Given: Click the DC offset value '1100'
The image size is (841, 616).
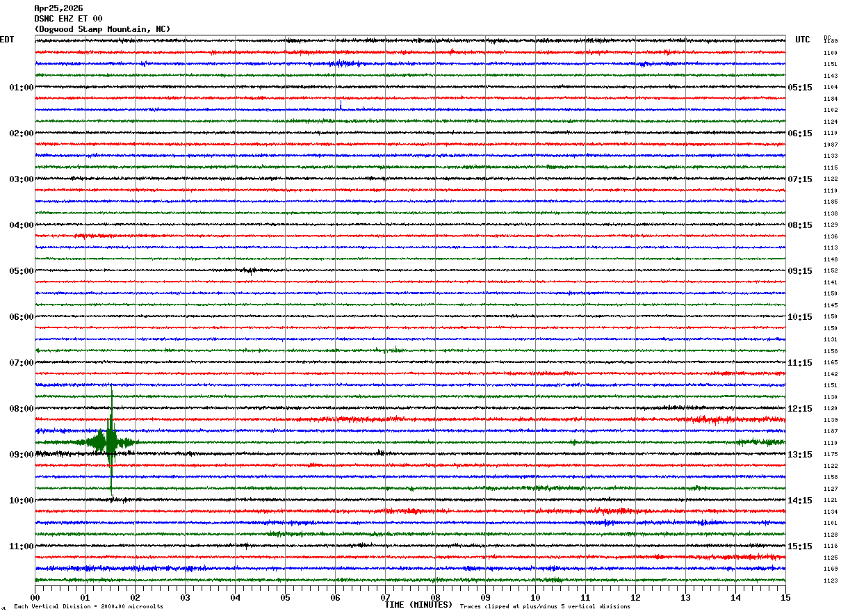Looking at the screenshot, I should click(831, 53).
